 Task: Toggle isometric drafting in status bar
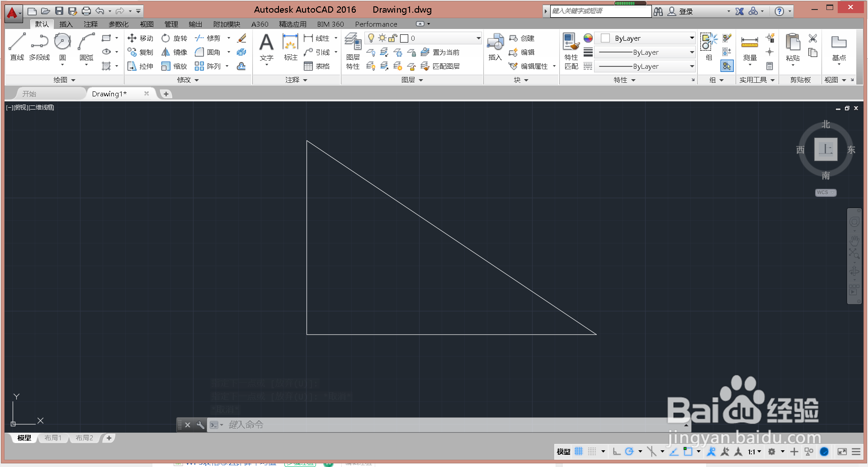(651, 451)
